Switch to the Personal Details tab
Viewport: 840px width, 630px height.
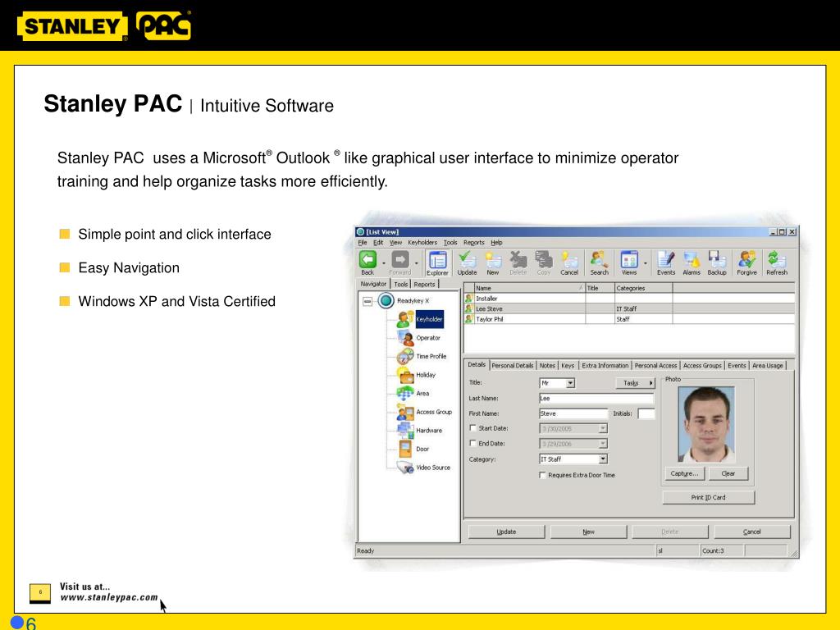coord(512,365)
